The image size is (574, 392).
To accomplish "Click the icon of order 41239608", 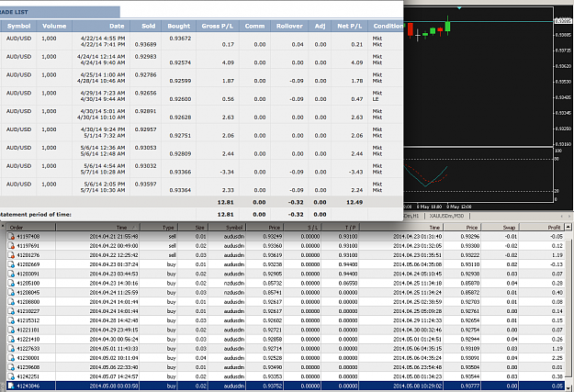I will (x=11, y=367).
